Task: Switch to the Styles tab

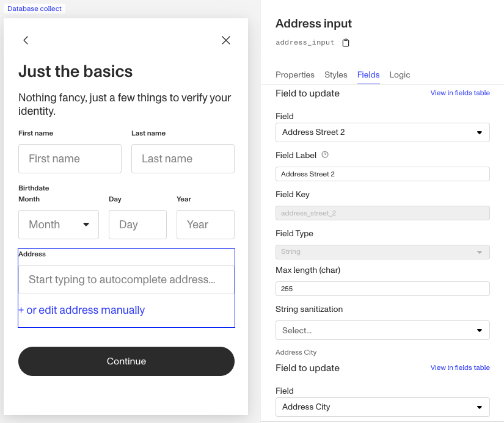Action: (x=335, y=74)
